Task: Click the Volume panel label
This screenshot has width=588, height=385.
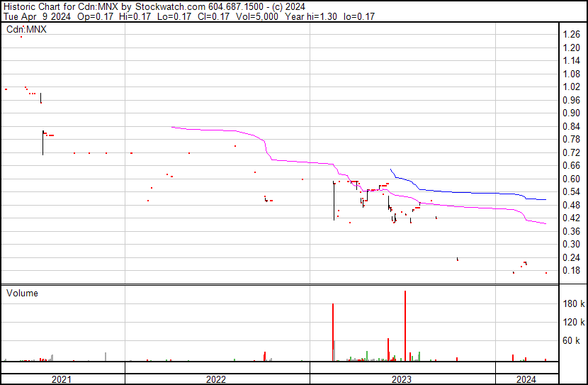Action: pos(22,293)
